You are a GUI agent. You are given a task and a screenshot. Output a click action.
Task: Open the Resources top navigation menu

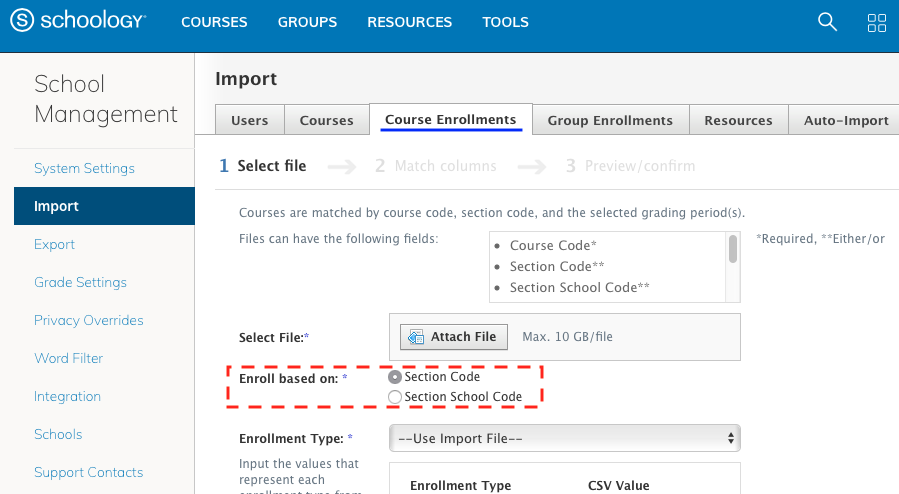[409, 22]
